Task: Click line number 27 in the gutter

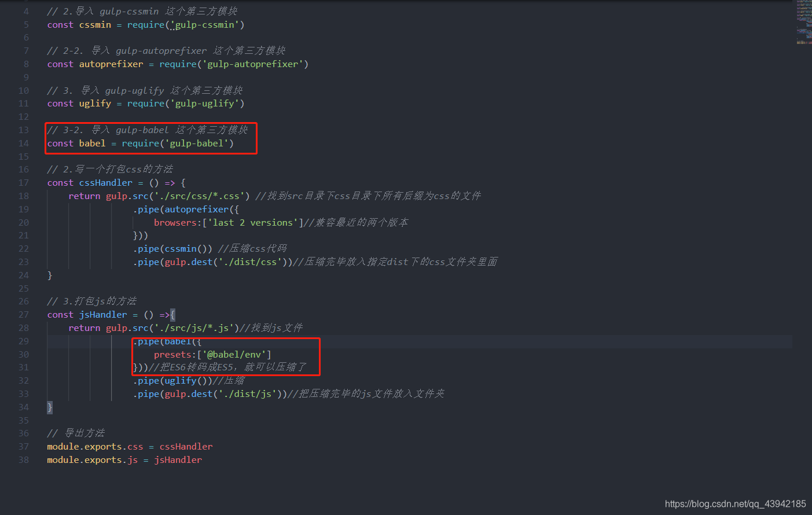Action: click(24, 315)
